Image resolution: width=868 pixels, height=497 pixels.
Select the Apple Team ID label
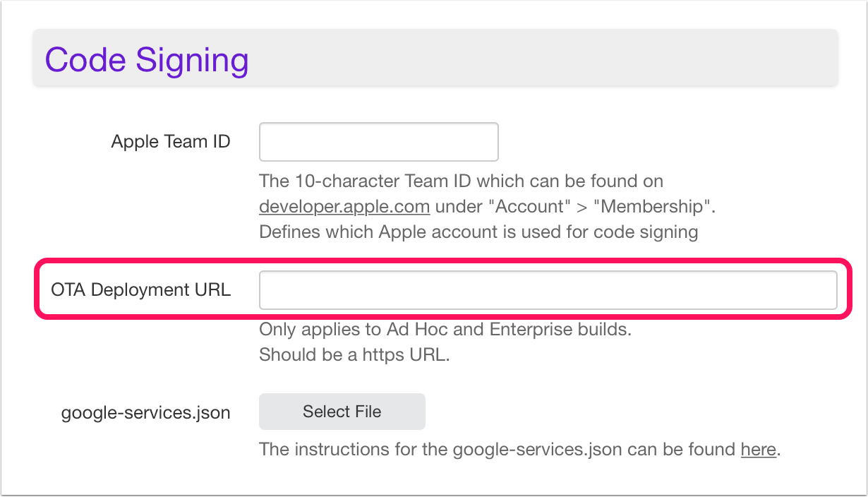coord(171,142)
